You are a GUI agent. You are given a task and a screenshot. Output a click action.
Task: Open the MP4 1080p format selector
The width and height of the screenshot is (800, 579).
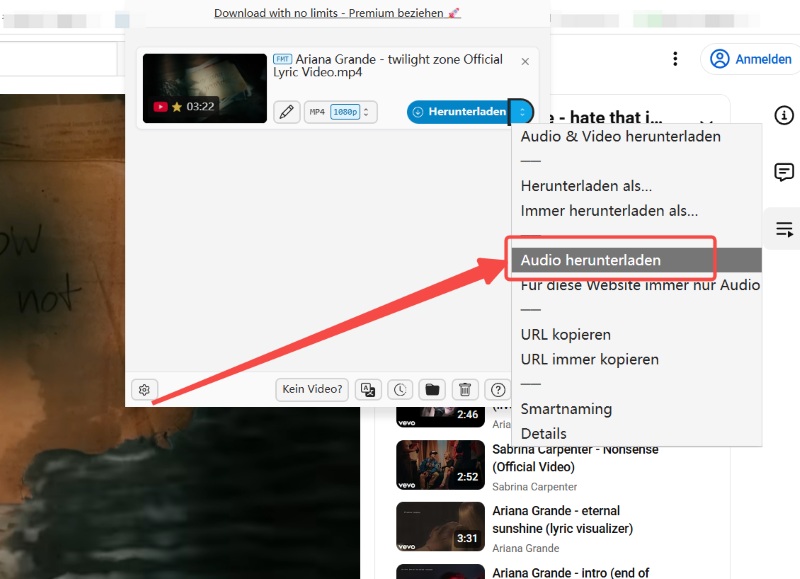(x=341, y=112)
